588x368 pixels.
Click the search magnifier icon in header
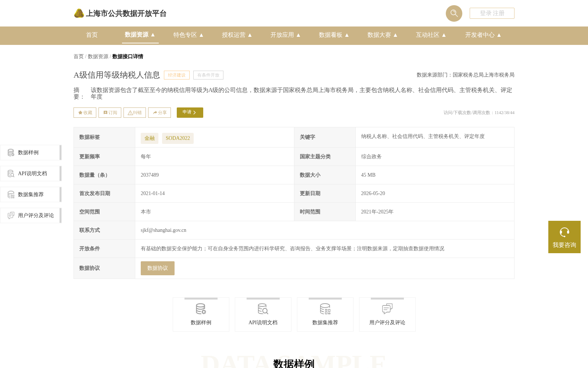[454, 13]
